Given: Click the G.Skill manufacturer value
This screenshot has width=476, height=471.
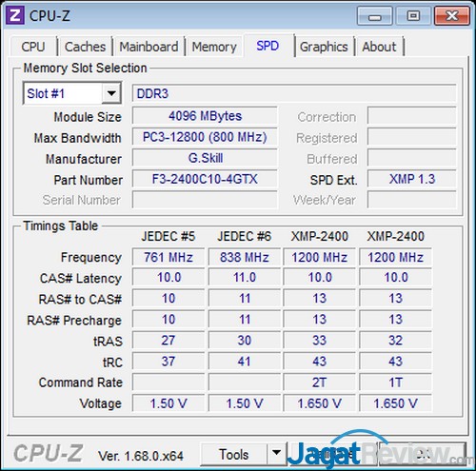Looking at the screenshot, I should coord(205,158).
